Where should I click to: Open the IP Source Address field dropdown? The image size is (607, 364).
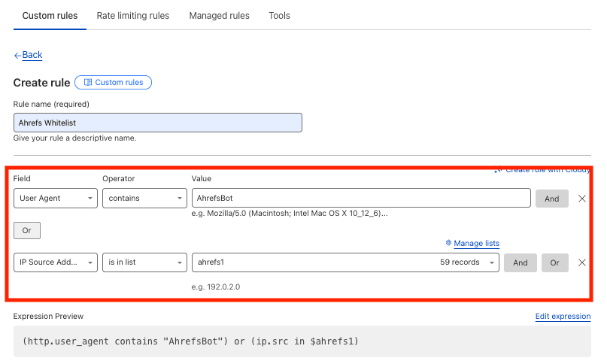[x=56, y=262]
